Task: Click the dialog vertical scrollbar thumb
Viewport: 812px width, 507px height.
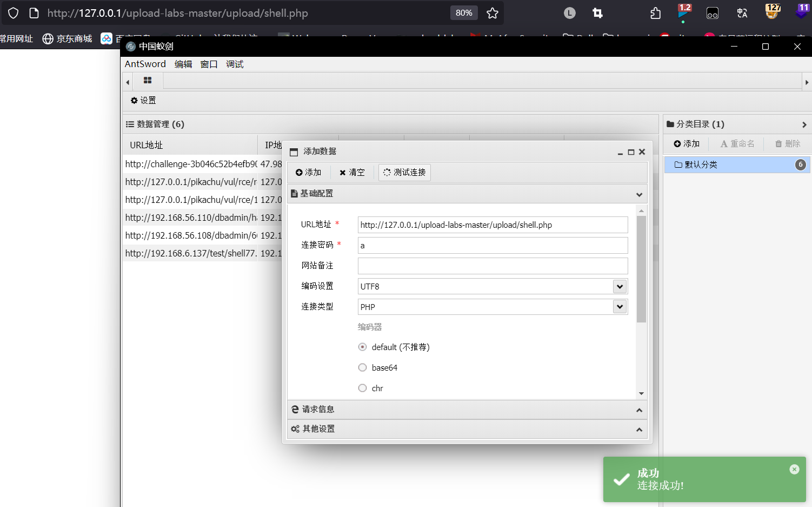Action: (x=641, y=269)
